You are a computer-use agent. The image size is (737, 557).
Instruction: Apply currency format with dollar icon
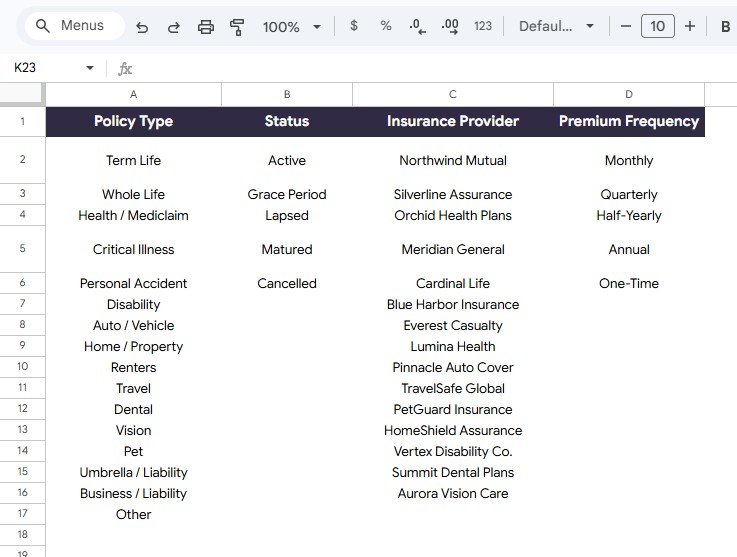(354, 26)
